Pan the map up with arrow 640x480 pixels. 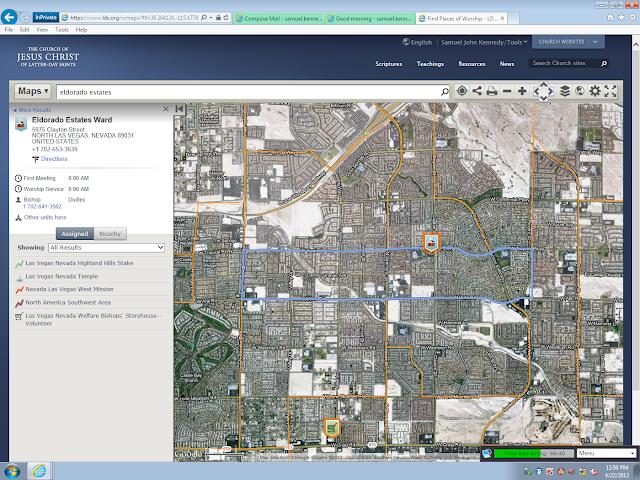543,84
